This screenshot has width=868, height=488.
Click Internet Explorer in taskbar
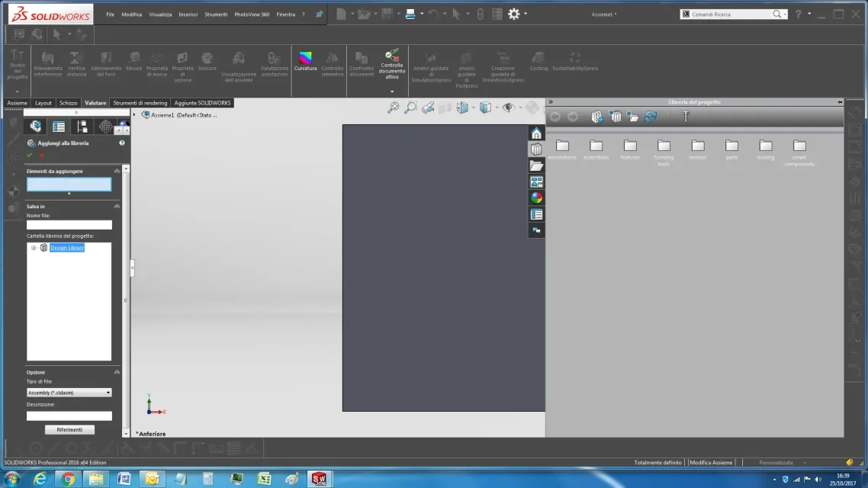click(x=40, y=479)
